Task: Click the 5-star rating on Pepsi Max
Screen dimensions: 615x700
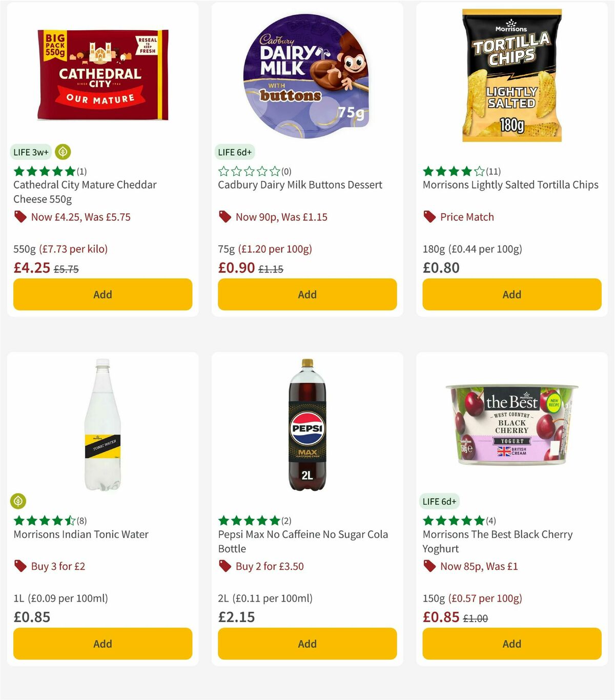Action: click(x=248, y=521)
